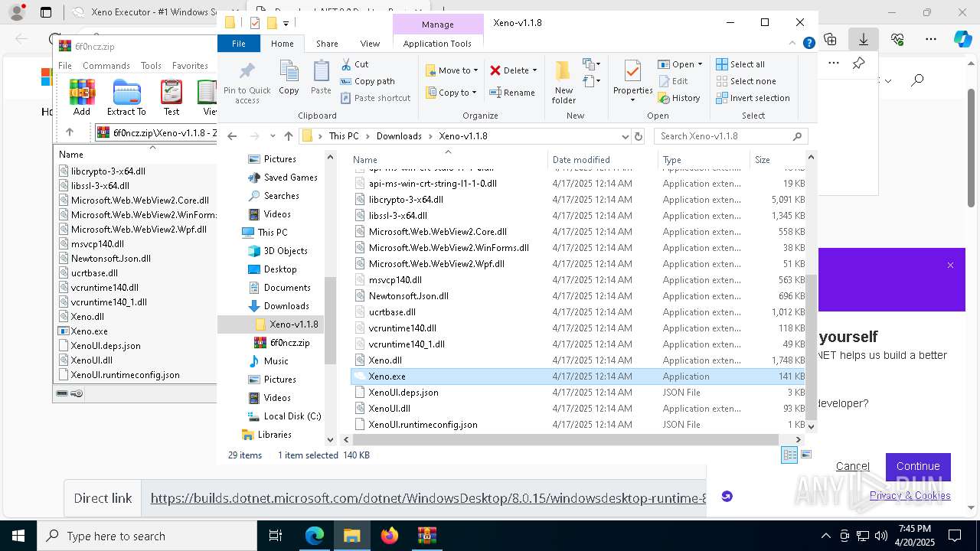
Task: Click the file list horizontal scrollbar
Action: 567,439
